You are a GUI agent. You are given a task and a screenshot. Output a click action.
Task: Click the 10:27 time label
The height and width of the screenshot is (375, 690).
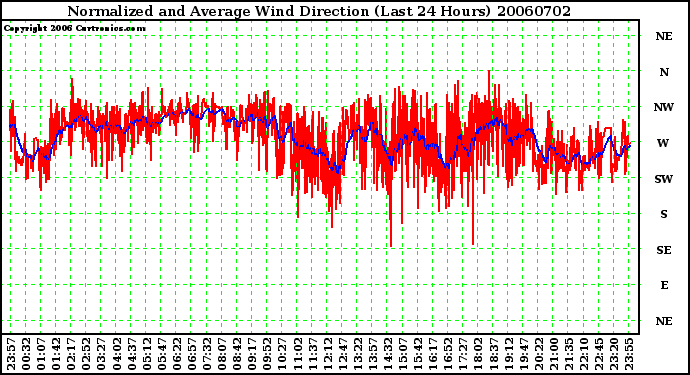283,354
